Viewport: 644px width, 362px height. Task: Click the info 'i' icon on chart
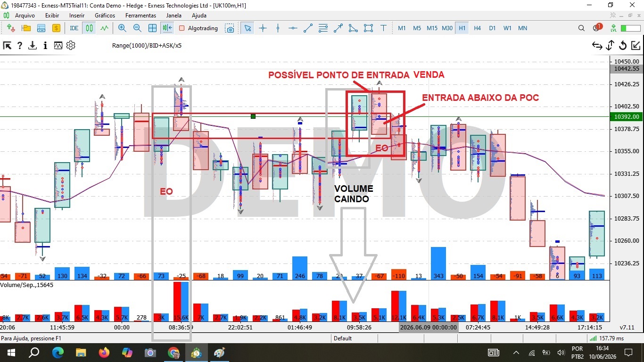(45, 46)
